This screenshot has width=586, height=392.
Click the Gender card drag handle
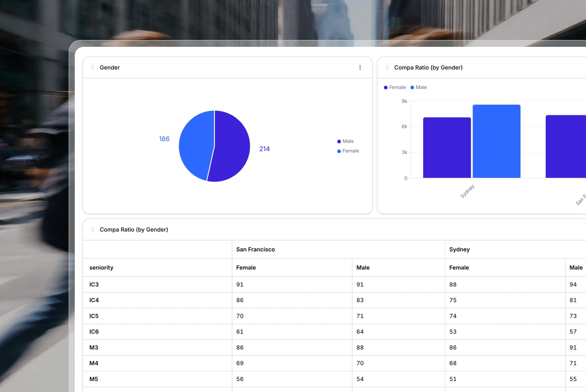coord(93,68)
